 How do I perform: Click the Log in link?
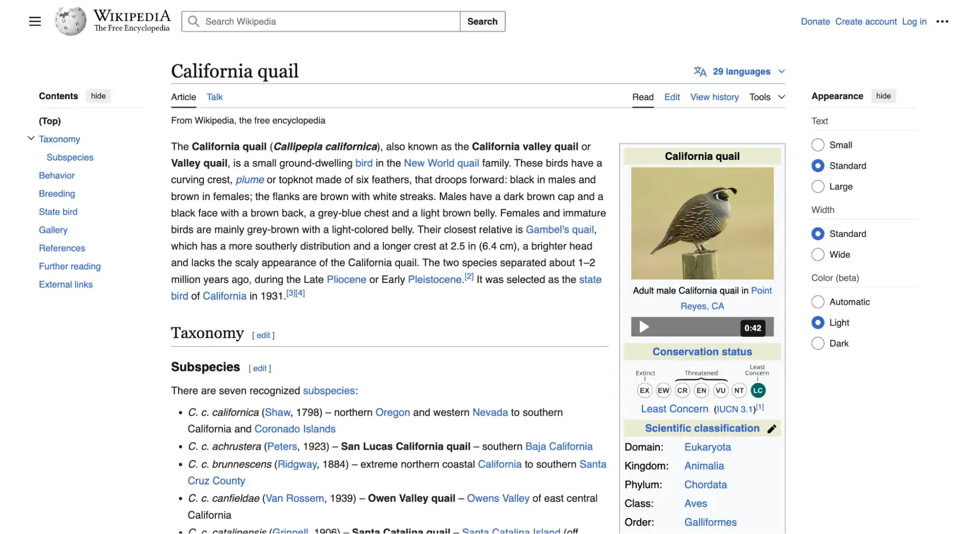point(914,22)
